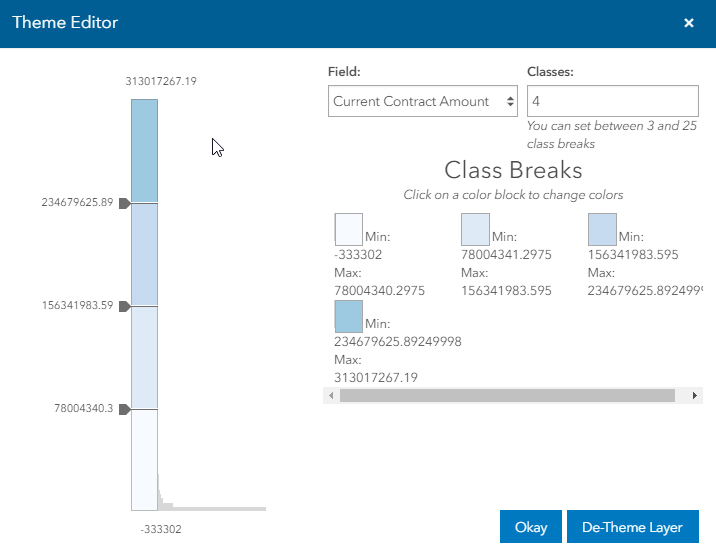Click the horizontal scrollbar thumb under Class Breaks
This screenshot has width=716, height=558.
coord(507,396)
